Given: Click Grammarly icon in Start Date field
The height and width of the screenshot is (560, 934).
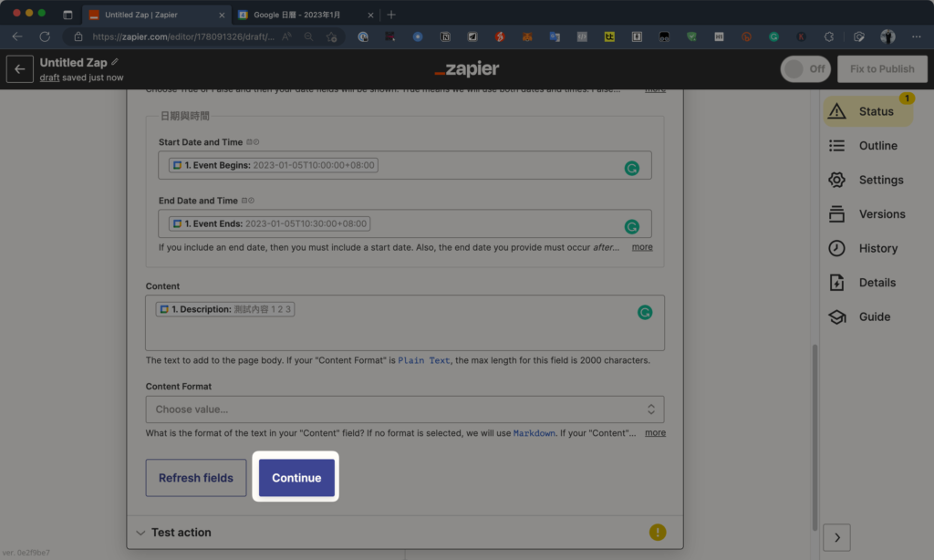Looking at the screenshot, I should (632, 169).
